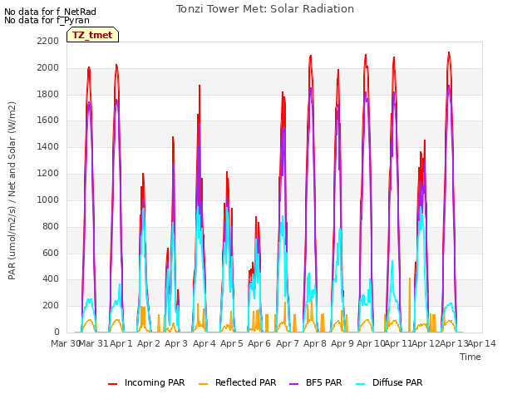Click the TZ_tmet label box

(92, 35)
